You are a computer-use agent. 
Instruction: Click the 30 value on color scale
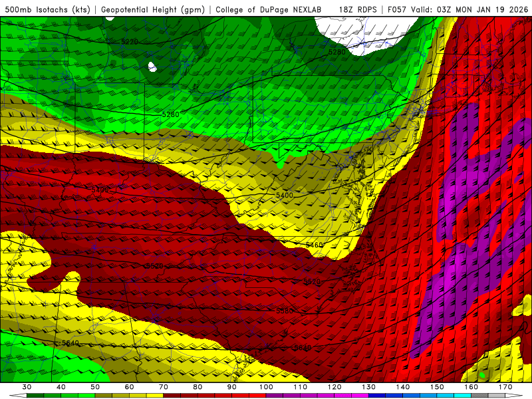(27, 387)
